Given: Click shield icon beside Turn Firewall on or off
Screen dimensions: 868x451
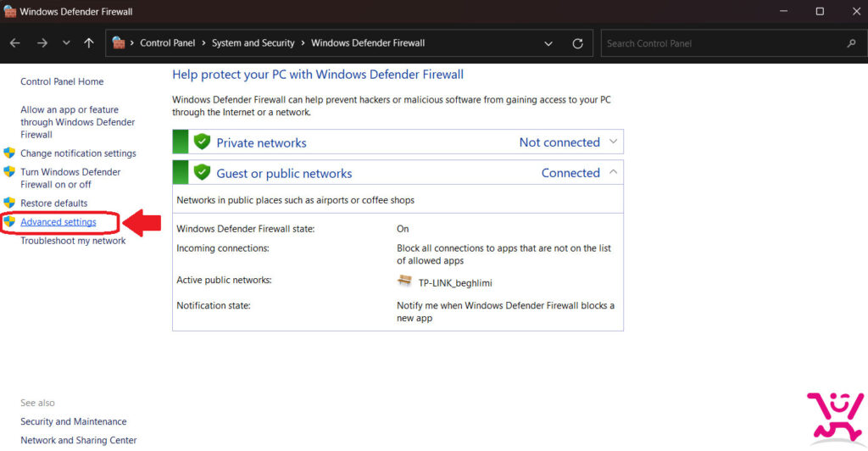Looking at the screenshot, I should pos(9,171).
